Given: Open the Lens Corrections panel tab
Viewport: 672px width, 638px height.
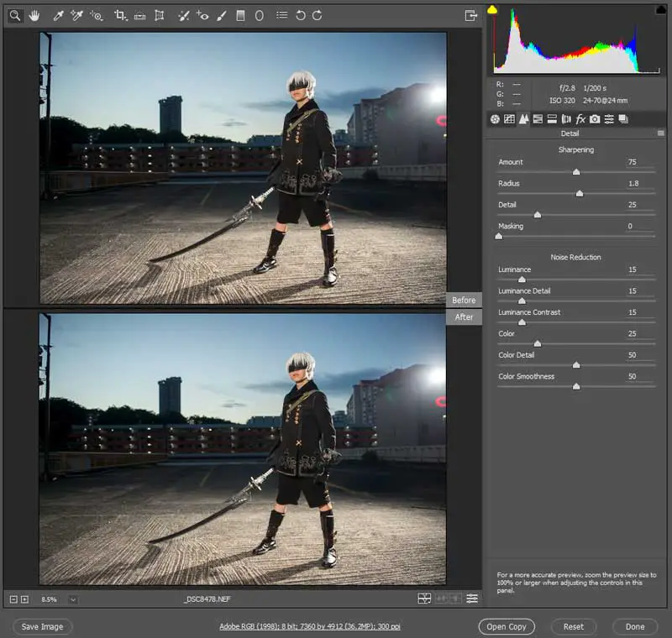Looking at the screenshot, I should coord(566,119).
